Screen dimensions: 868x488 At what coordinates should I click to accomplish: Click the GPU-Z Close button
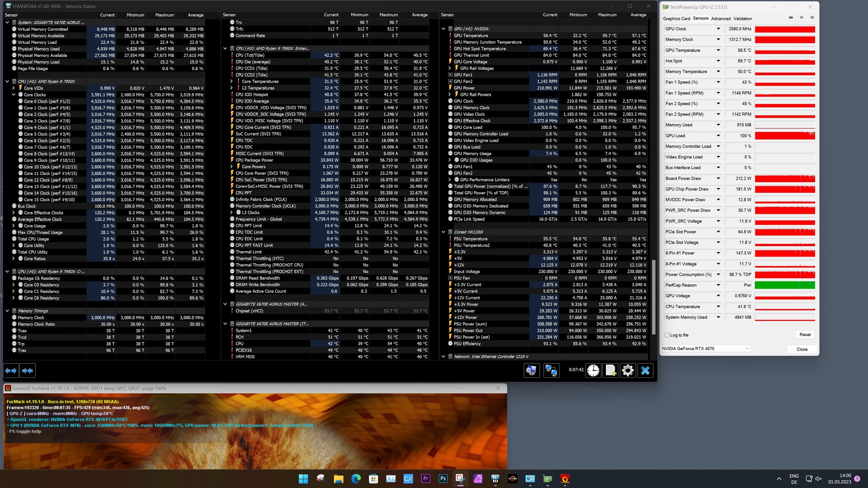(x=802, y=349)
